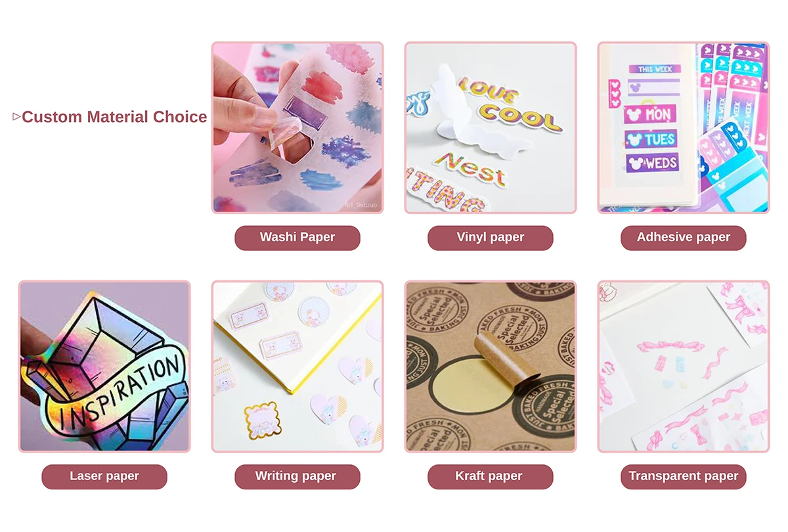Click the TUES sticker in adhesive image

pyautogui.click(x=651, y=139)
